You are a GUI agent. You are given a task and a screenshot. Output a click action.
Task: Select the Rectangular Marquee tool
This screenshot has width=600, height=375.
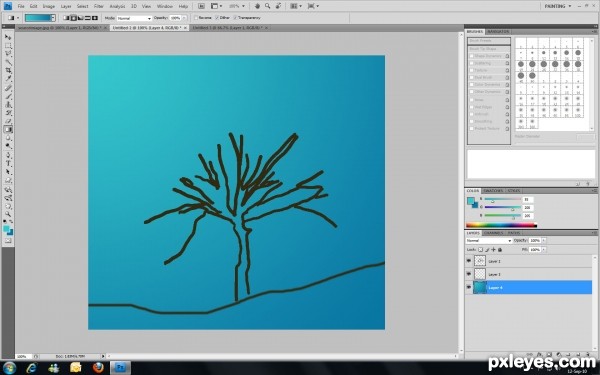tap(8, 46)
